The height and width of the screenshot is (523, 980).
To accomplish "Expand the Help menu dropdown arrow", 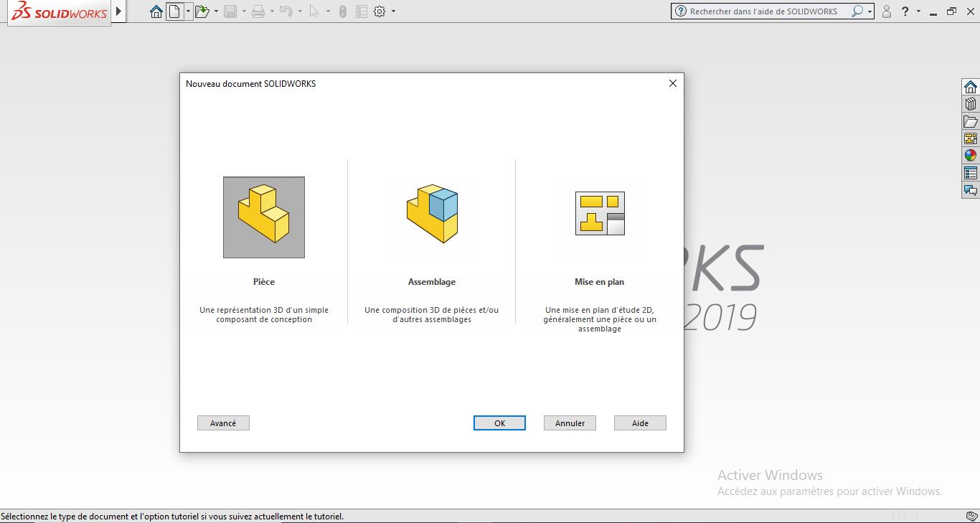I will click(918, 11).
